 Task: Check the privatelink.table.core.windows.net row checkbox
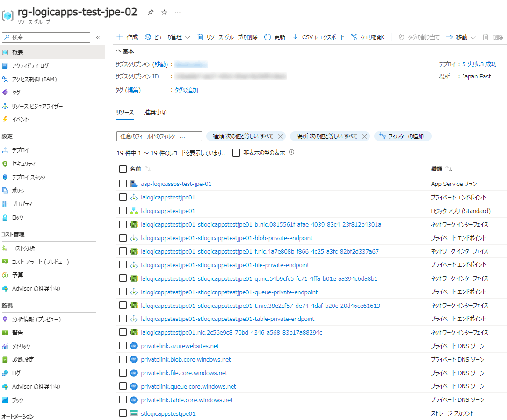point(123,399)
